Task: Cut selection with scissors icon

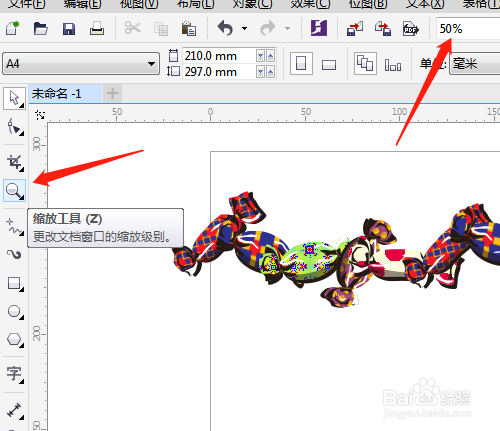Action: 133,28
